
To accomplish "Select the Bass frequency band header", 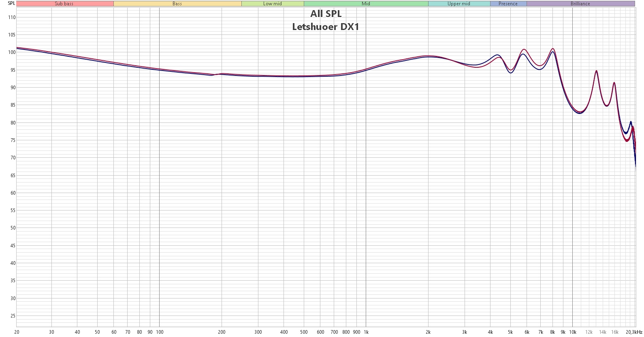I will tap(177, 4).
